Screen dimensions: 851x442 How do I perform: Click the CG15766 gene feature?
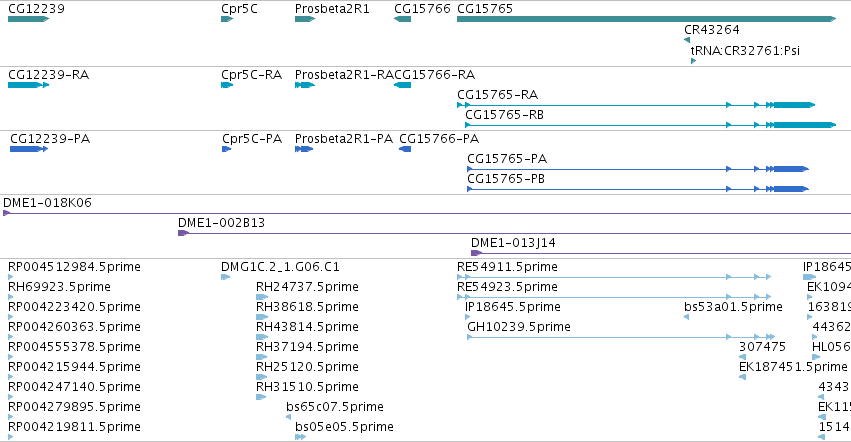point(402,19)
